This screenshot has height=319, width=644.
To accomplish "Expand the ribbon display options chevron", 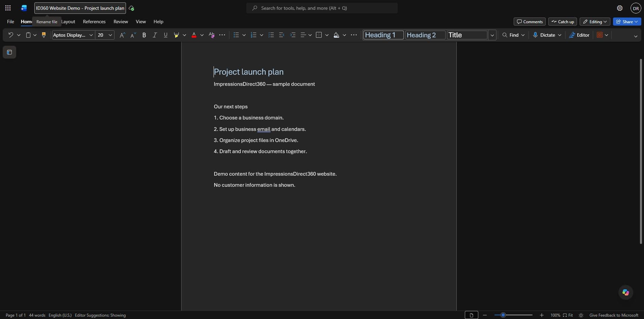I will [x=636, y=36].
